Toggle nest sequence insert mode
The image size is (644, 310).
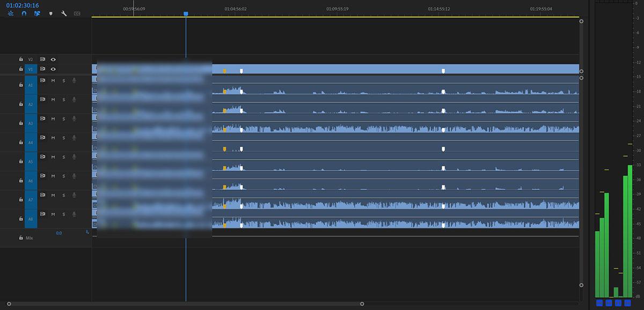coord(10,13)
